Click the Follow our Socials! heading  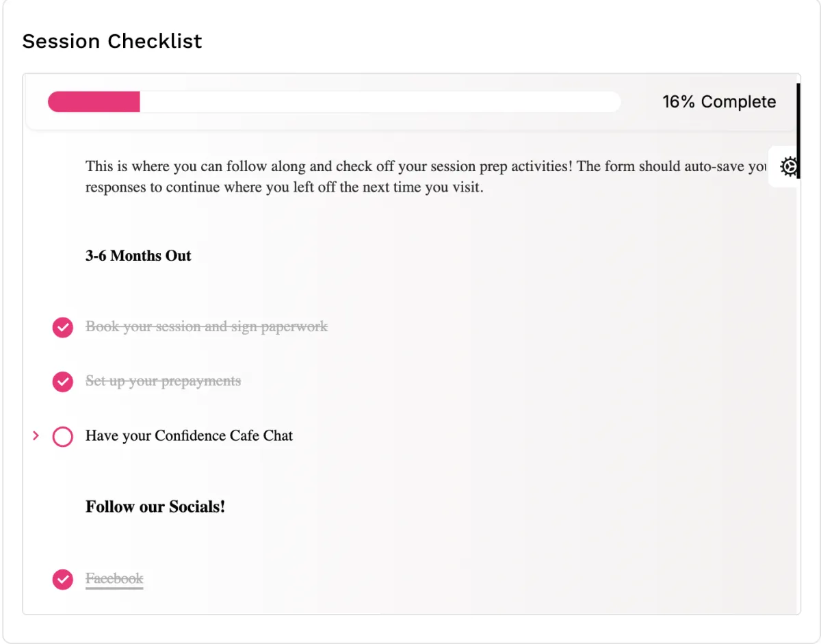[x=155, y=507]
